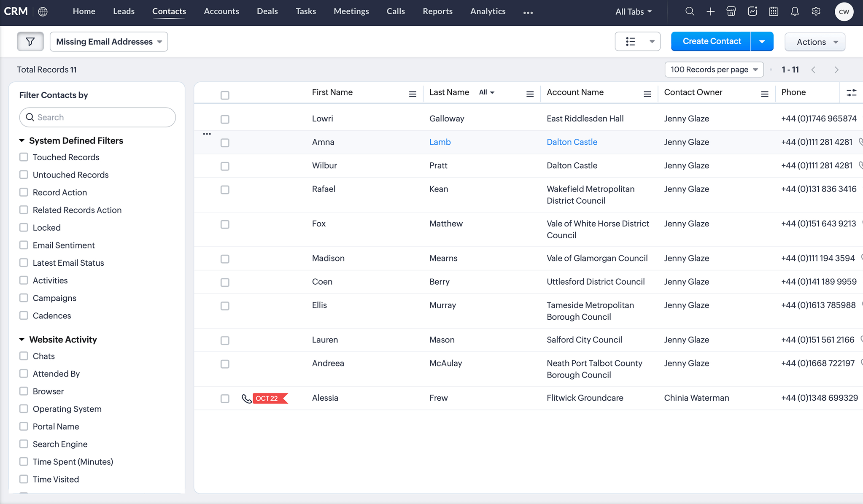
Task: Open the marketplace store icon
Action: (x=731, y=11)
